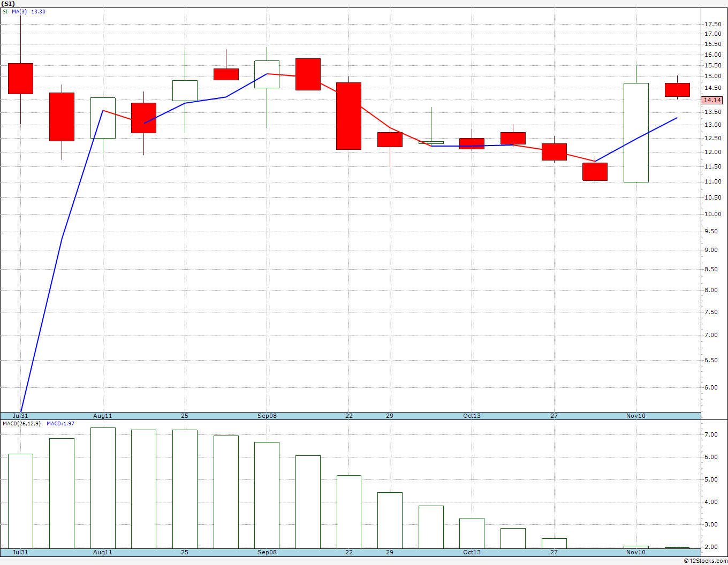This screenshot has height=565, width=728.
Task: Click the moving average value 13.30
Action: [39, 12]
